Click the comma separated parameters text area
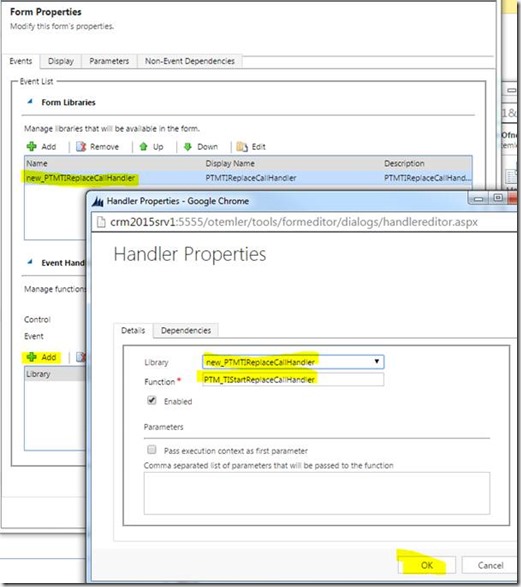Viewport: 521px width, 587px height. (x=317, y=493)
